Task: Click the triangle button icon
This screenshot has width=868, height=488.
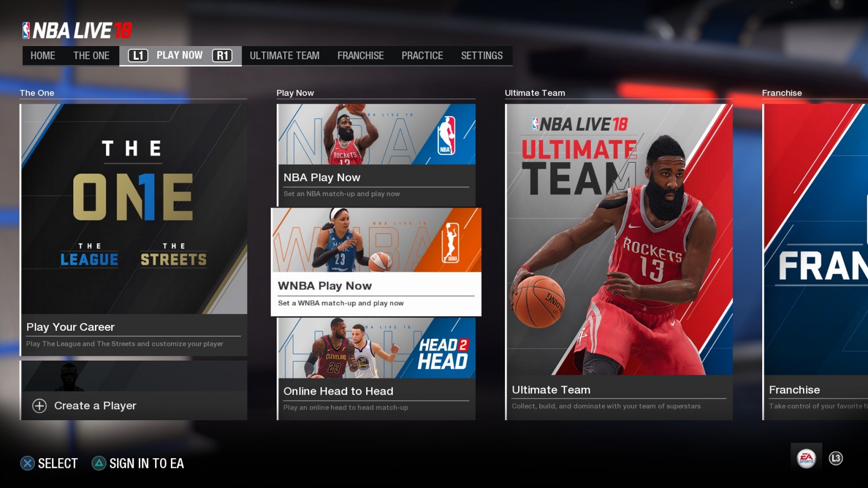Action: click(x=99, y=463)
